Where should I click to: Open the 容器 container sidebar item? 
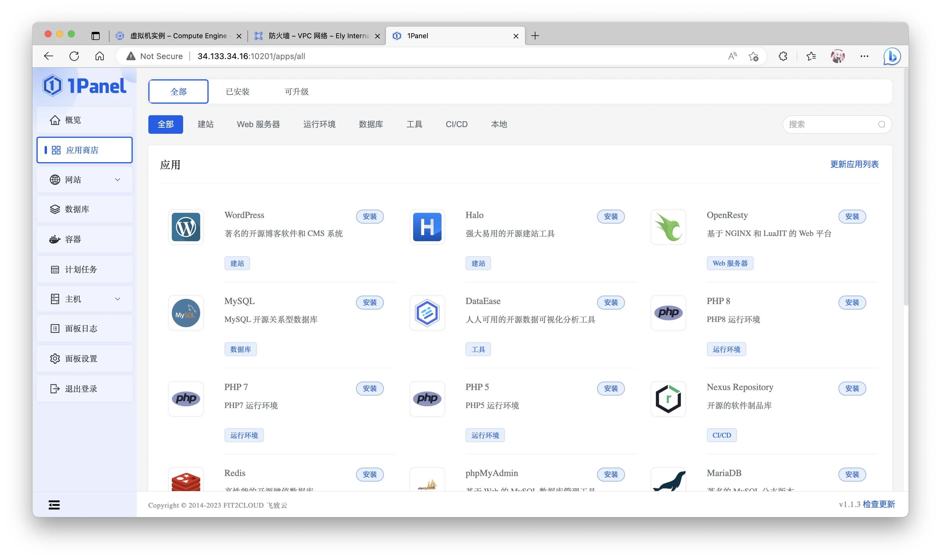click(x=84, y=239)
